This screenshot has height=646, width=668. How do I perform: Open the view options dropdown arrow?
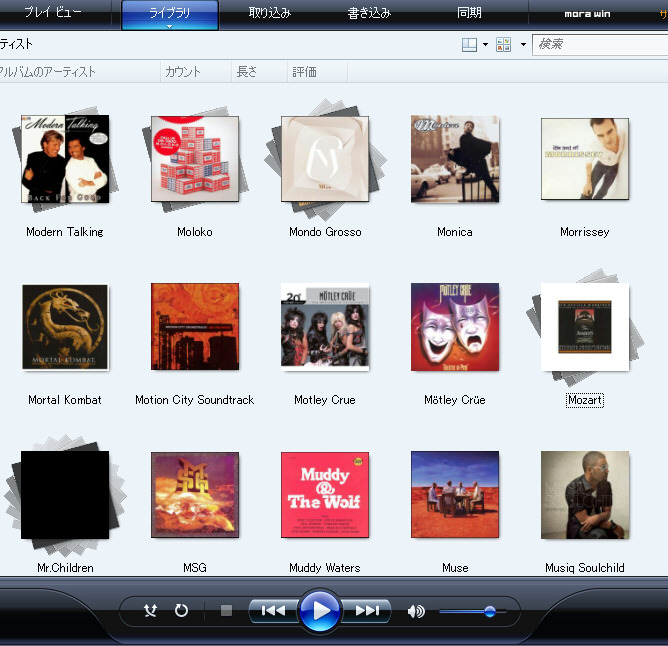[x=523, y=44]
